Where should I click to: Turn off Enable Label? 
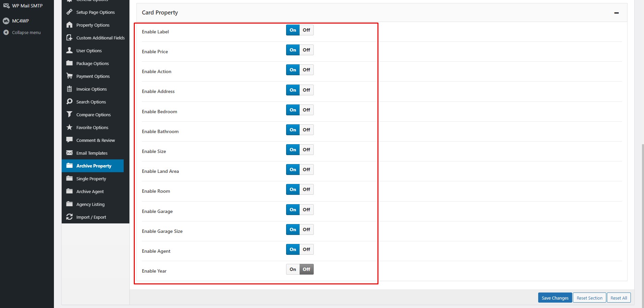pos(306,30)
